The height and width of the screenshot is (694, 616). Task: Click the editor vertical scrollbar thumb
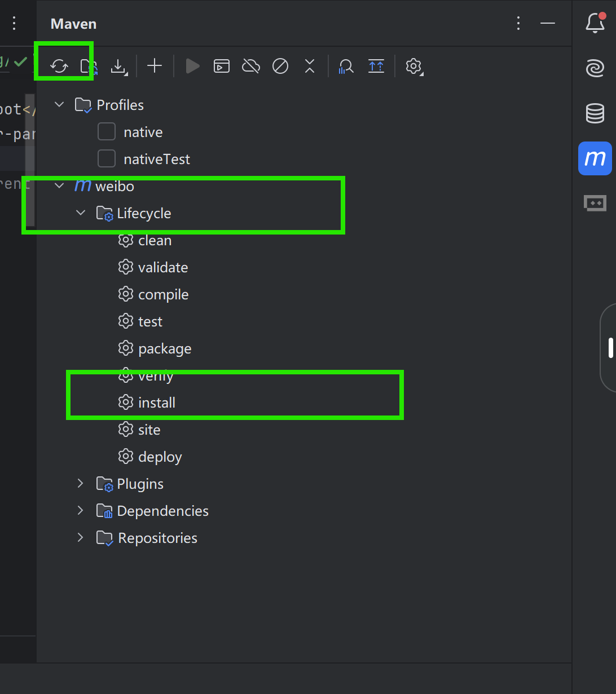30,160
